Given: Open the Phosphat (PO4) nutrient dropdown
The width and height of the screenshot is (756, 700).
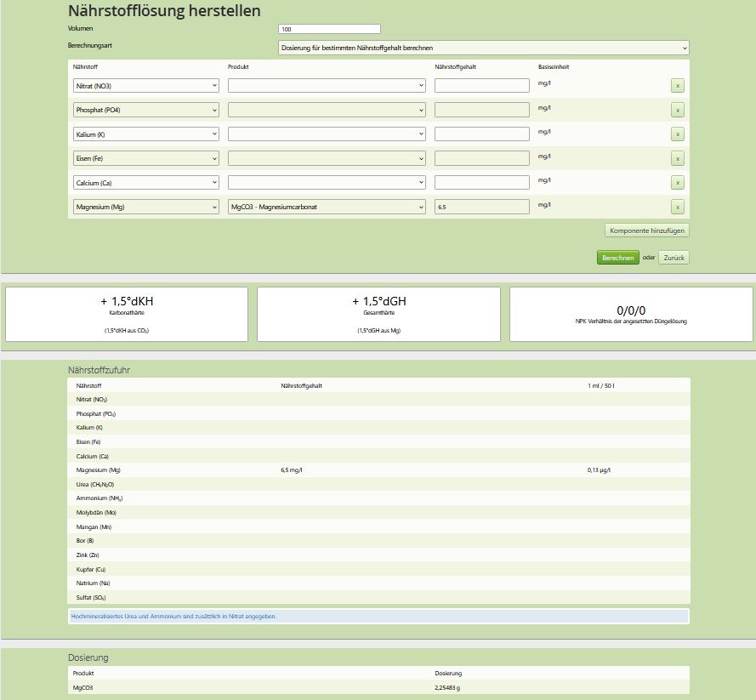Looking at the screenshot, I should click(x=145, y=110).
